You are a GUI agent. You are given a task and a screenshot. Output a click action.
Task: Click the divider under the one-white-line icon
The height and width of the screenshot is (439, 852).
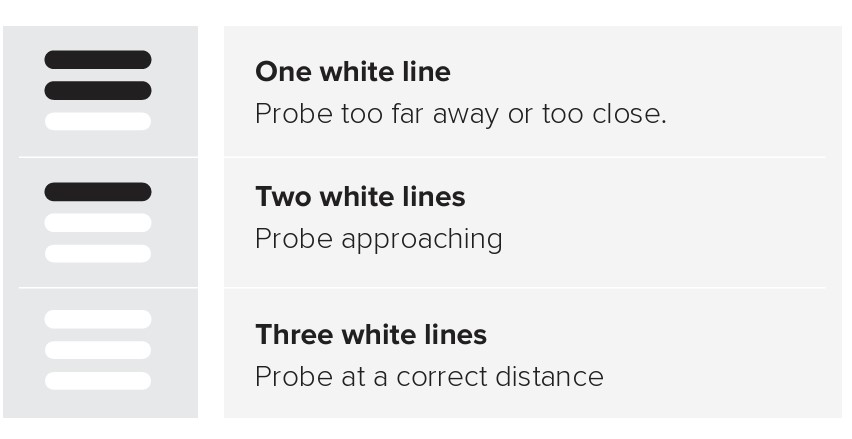[x=108, y=157]
